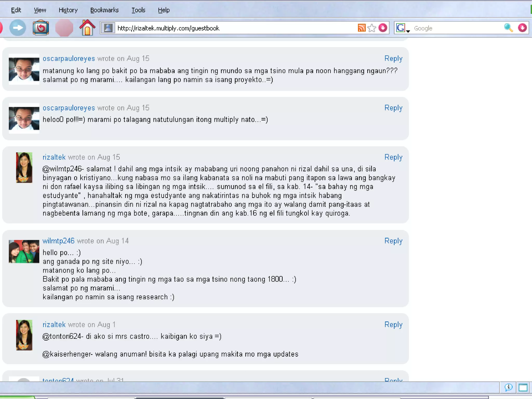Open the Tools menu
This screenshot has width=532, height=399.
[138, 10]
